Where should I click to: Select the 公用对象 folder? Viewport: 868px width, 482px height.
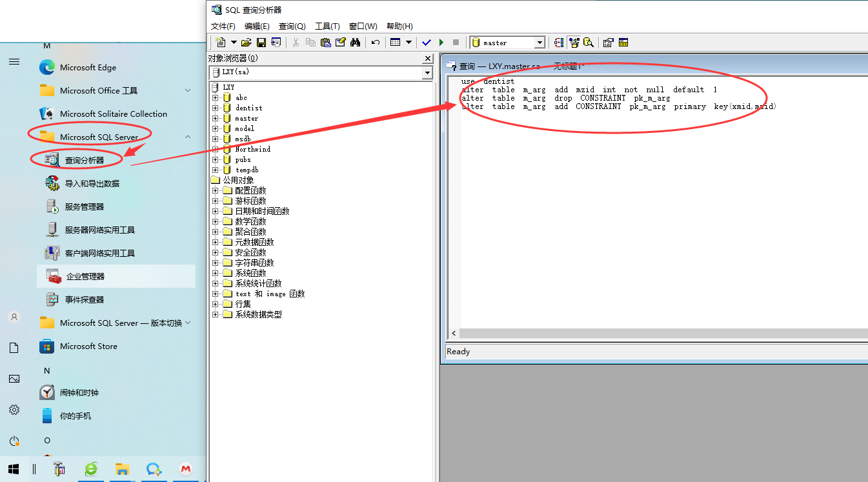(238, 180)
